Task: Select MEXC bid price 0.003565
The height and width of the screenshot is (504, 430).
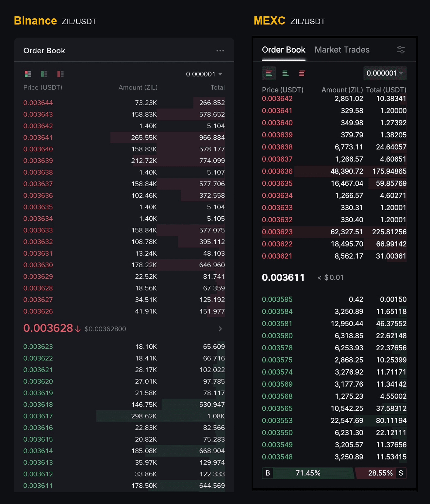Action: (x=277, y=408)
